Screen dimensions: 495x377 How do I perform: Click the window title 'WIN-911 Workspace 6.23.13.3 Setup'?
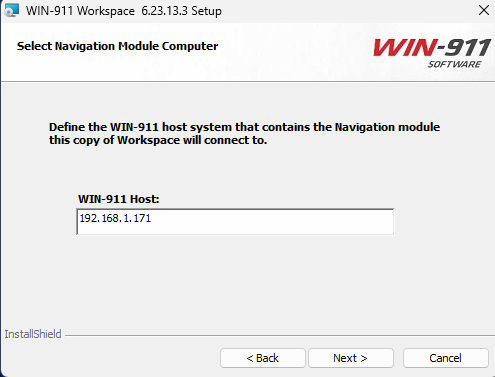tap(124, 11)
